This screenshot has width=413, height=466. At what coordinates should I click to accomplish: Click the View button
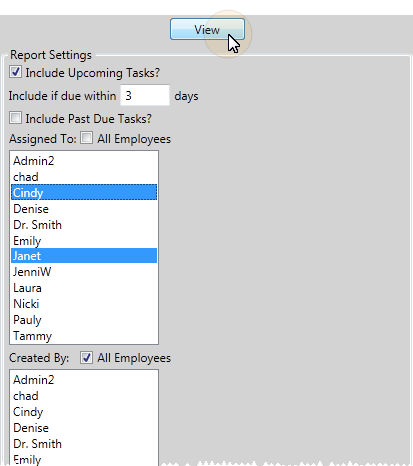point(207,29)
